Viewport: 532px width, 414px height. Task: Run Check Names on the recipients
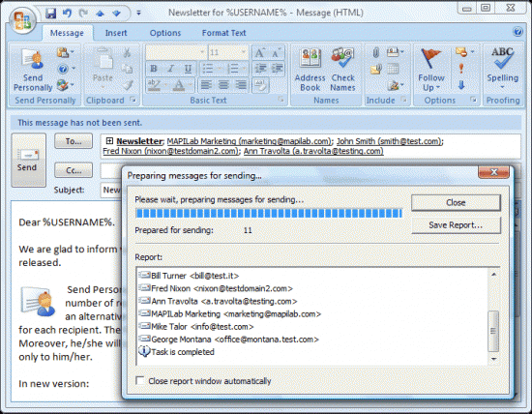(x=342, y=70)
